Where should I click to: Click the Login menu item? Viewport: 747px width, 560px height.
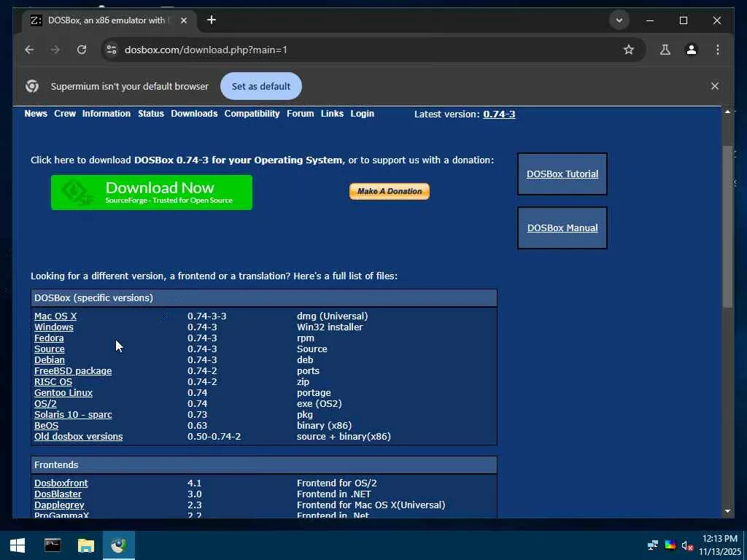point(362,114)
